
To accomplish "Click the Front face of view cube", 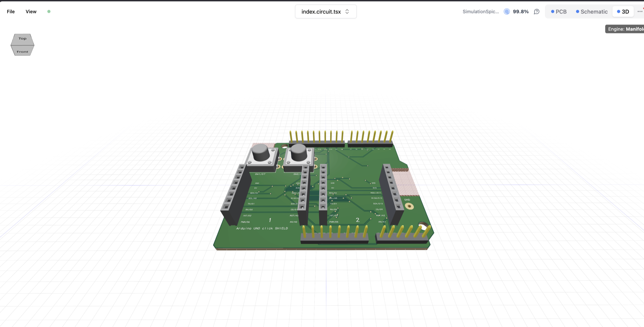I will tap(23, 51).
